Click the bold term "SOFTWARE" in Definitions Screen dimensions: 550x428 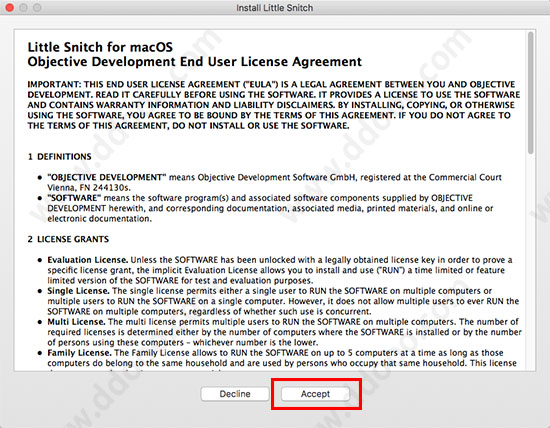click(74, 198)
